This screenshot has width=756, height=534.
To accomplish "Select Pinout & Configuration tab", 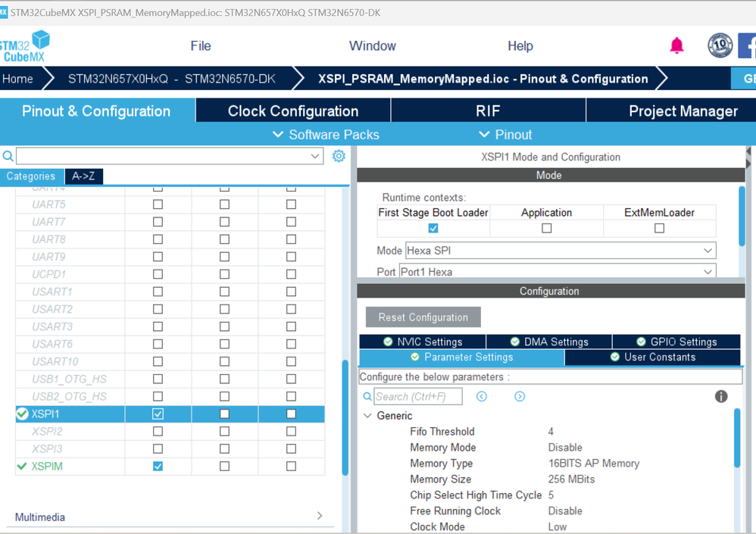I will [96, 111].
